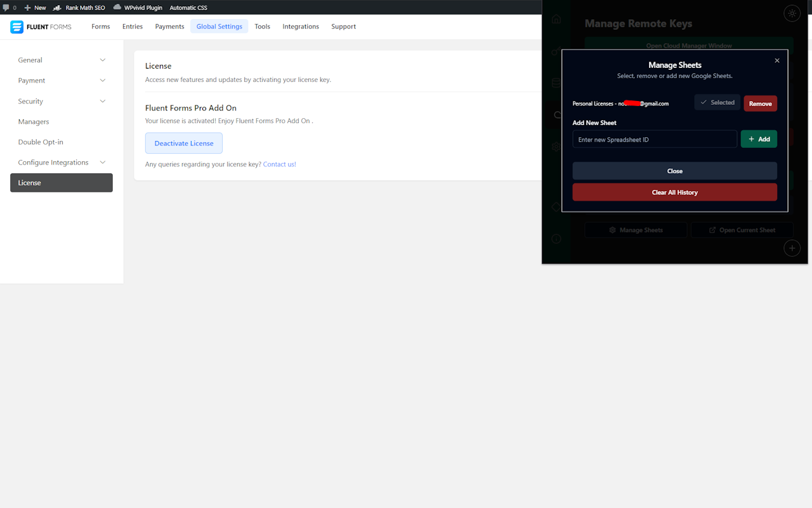Expand the Security settings chevron

click(103, 102)
